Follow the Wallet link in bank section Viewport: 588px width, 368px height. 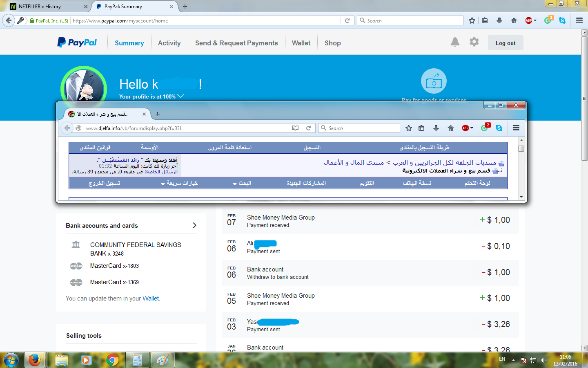(x=150, y=298)
